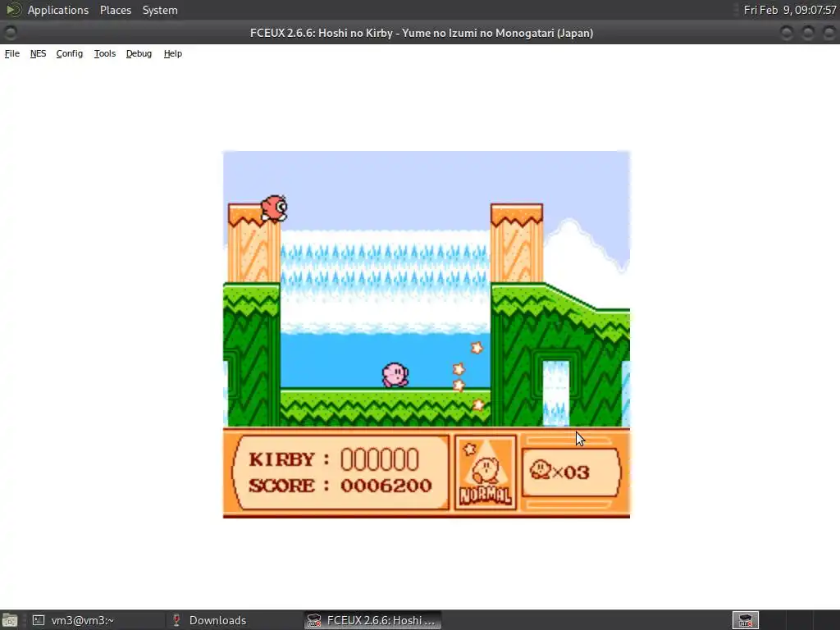Click the FCEUX tray icon in bottom panel
Screen dimensions: 840x630
(745, 620)
